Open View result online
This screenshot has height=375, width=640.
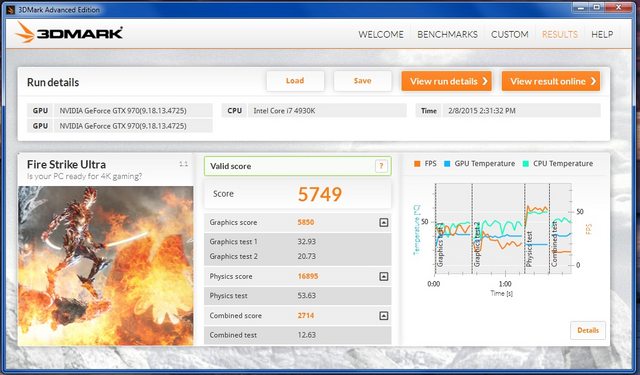[551, 81]
